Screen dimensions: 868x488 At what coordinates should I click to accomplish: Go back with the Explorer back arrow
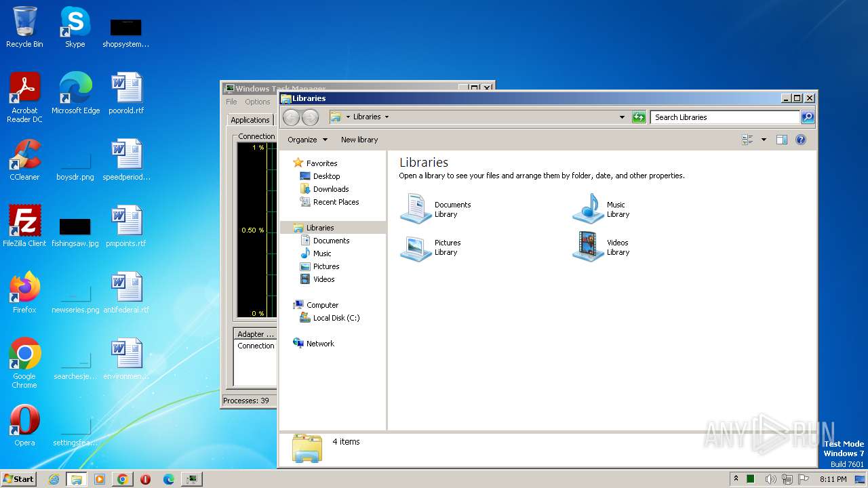(x=291, y=117)
